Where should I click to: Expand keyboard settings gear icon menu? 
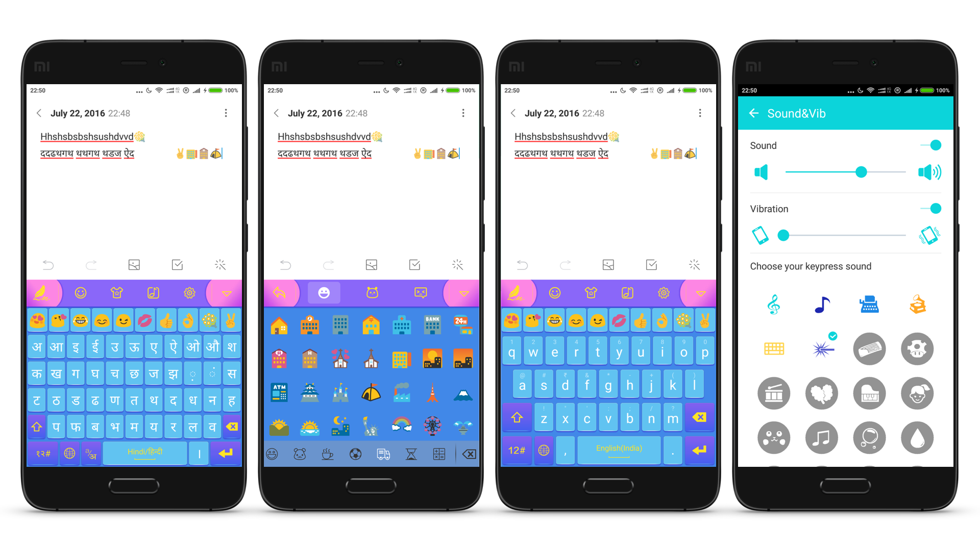(187, 294)
